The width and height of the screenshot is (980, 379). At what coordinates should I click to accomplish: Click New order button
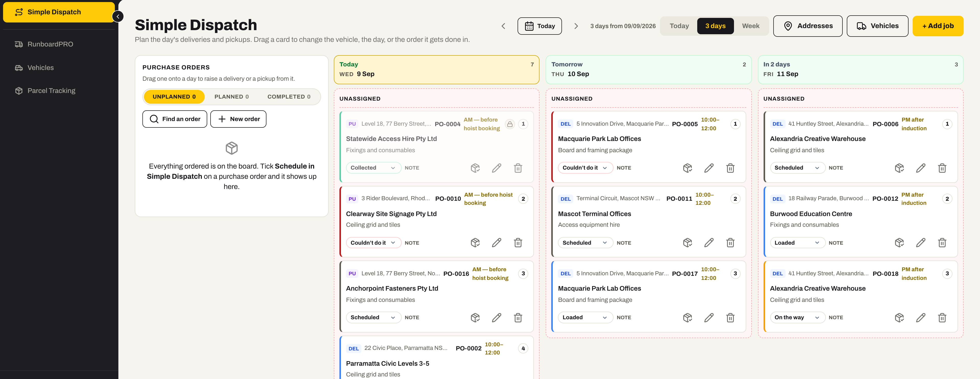(x=238, y=119)
